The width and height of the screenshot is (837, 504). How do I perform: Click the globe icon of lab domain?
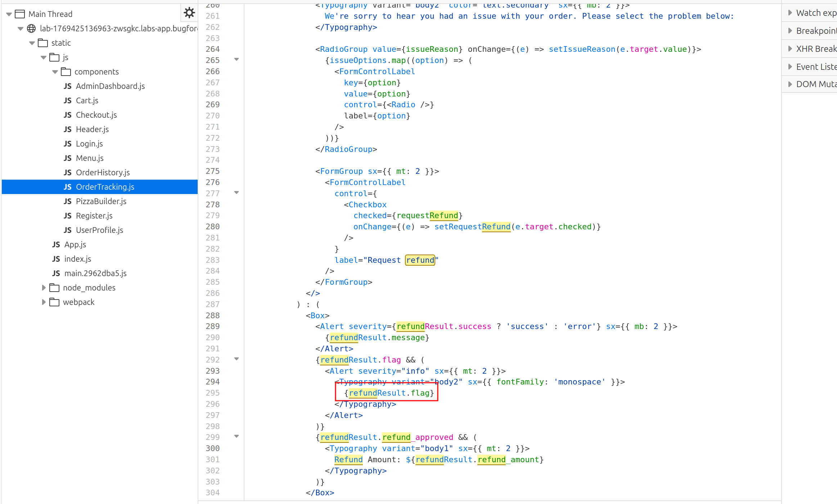coord(32,28)
